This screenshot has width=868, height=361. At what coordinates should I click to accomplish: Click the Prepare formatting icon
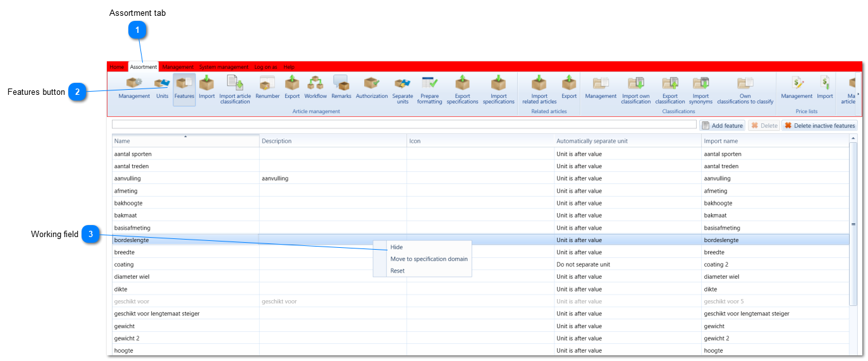tap(430, 90)
